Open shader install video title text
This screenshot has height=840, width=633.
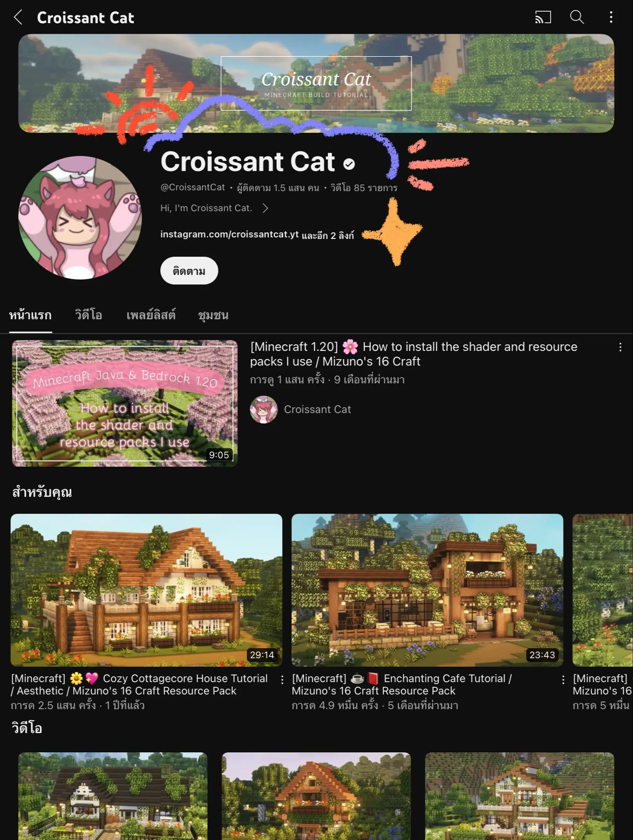[413, 354]
